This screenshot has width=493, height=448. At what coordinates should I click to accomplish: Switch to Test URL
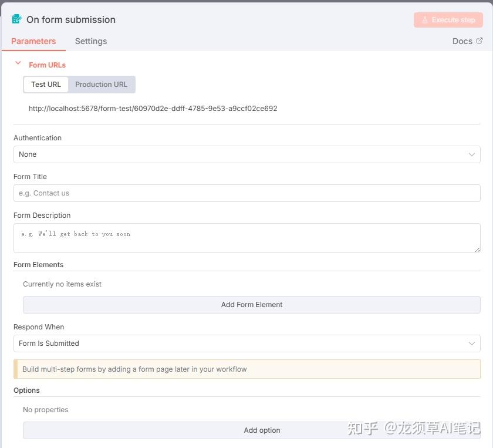coord(46,85)
